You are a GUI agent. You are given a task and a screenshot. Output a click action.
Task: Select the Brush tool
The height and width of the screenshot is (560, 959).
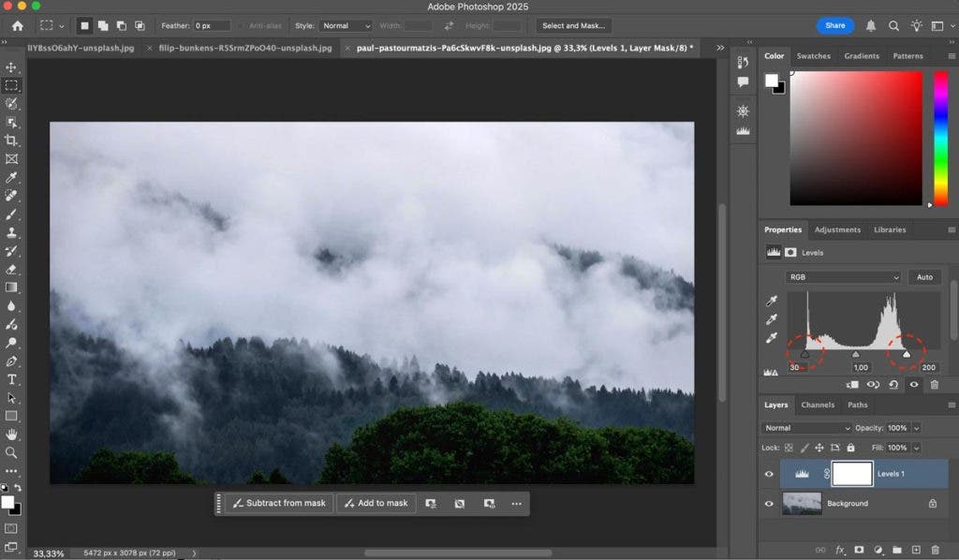click(11, 214)
